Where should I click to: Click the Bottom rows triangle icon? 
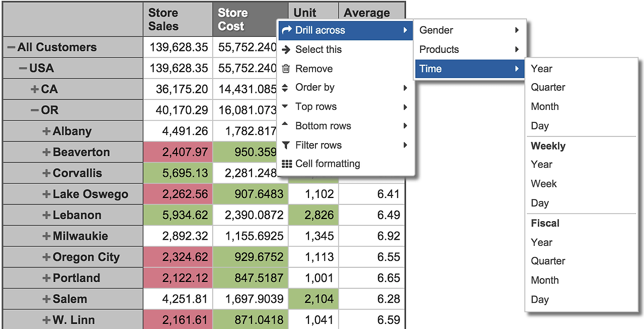(x=285, y=124)
